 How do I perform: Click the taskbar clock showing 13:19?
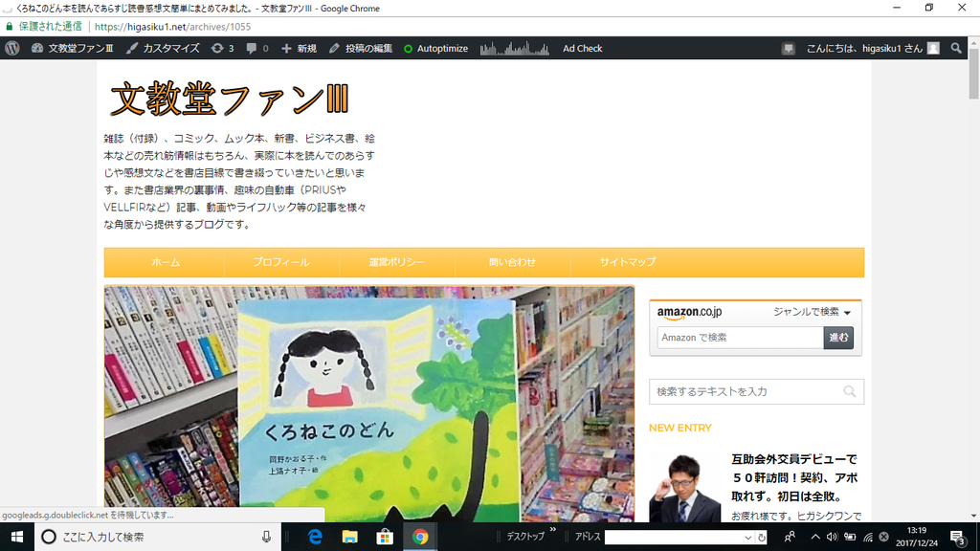click(917, 537)
